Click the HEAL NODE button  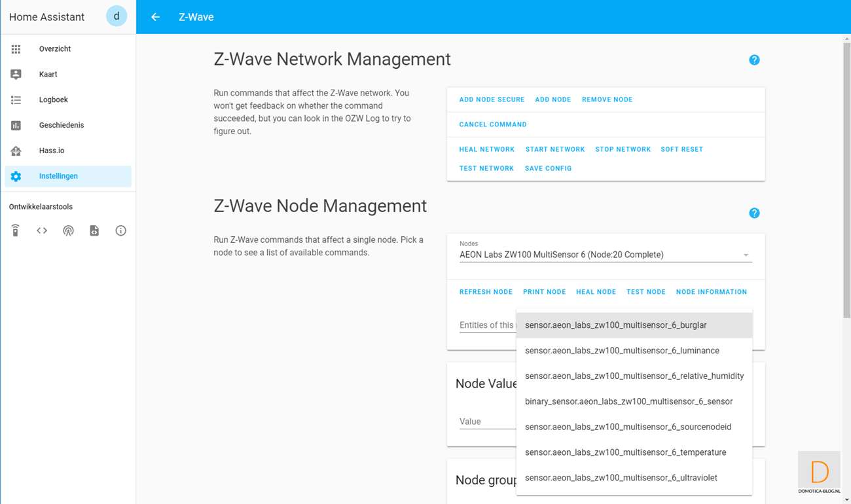596,292
